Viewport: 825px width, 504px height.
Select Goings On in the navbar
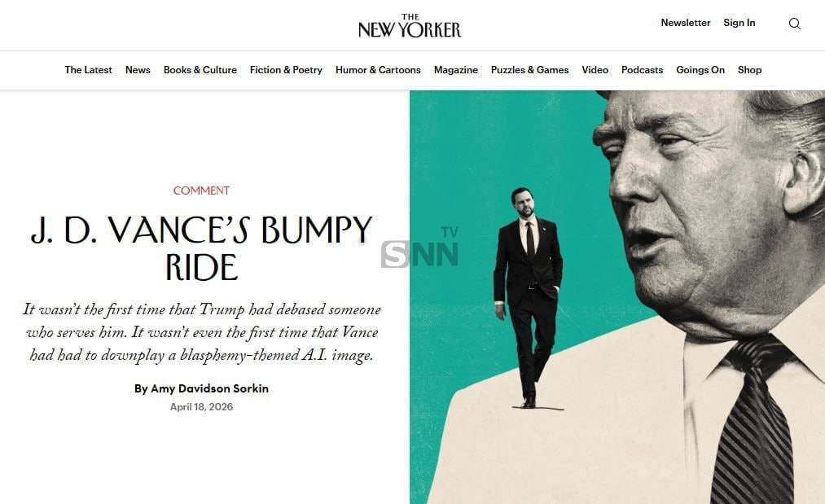[700, 70]
